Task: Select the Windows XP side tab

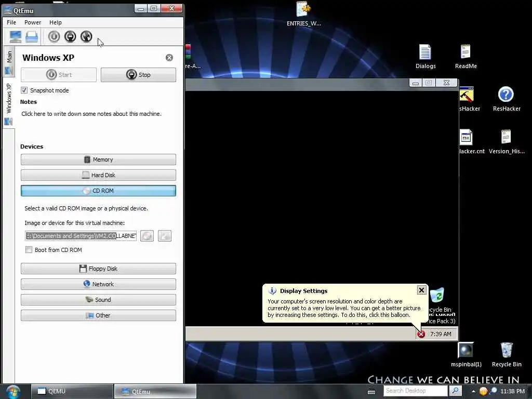Action: 9,103
